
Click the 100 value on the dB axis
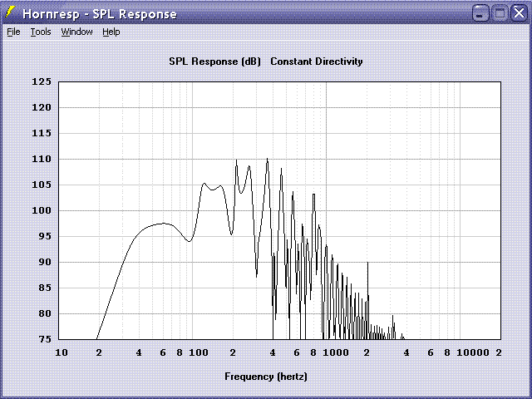click(42, 210)
